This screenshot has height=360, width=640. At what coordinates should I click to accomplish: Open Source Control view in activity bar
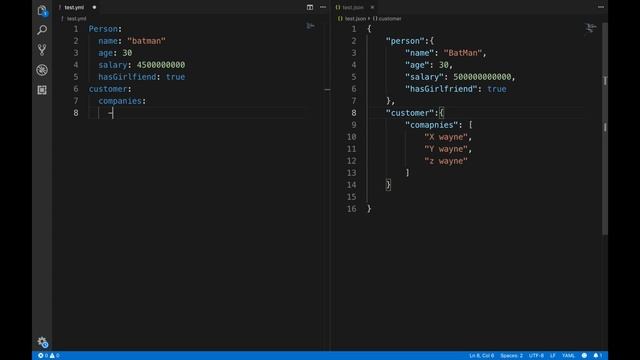click(42, 50)
